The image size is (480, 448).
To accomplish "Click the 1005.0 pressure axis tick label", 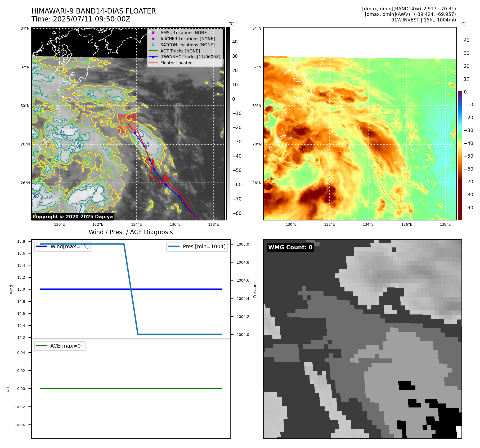I will click(x=243, y=244).
